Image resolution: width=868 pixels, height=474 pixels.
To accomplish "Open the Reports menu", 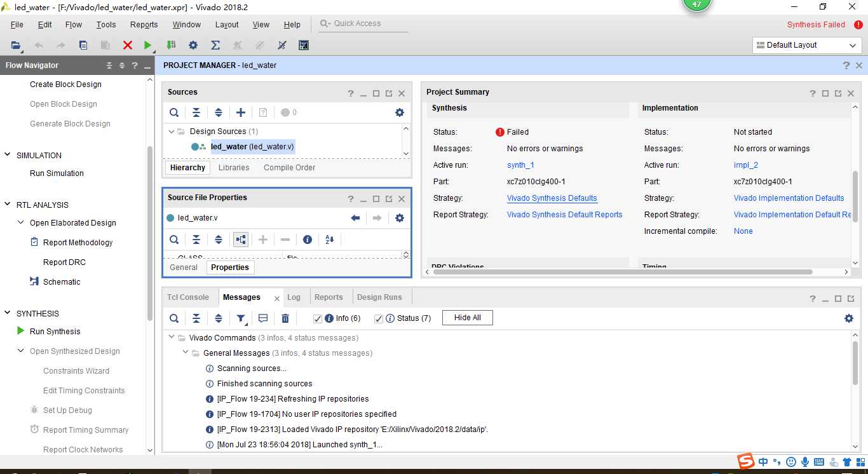I will [x=144, y=25].
